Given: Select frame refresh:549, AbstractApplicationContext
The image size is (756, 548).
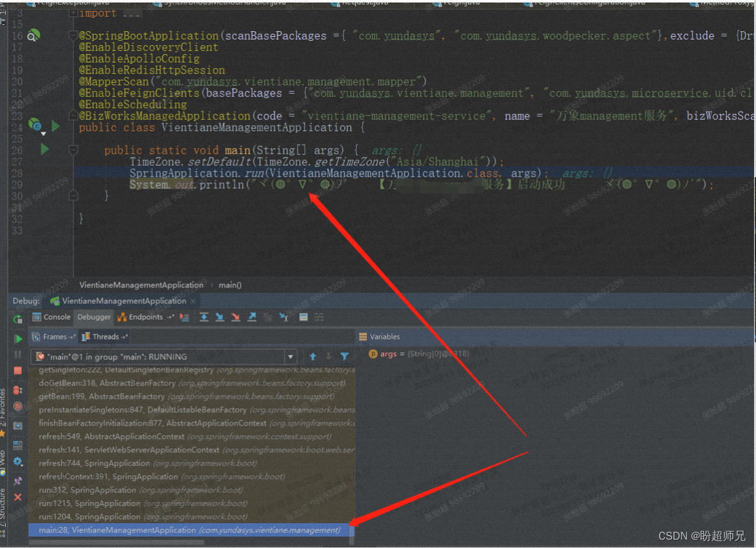Looking at the screenshot, I should [192, 436].
